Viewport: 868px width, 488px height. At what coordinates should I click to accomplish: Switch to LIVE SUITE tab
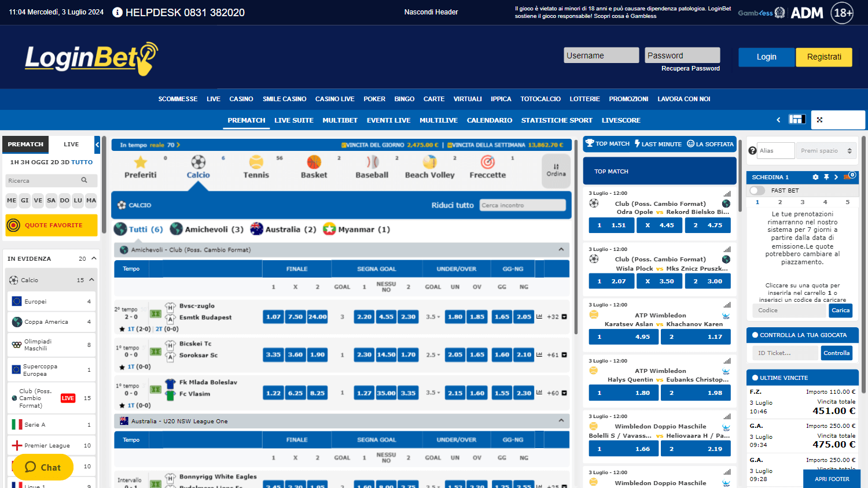click(294, 120)
